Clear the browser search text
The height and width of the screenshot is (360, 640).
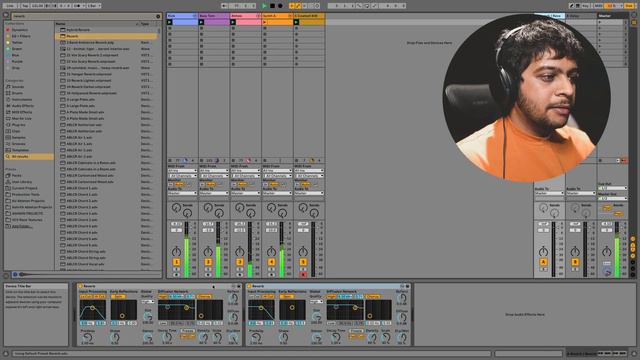(158, 16)
